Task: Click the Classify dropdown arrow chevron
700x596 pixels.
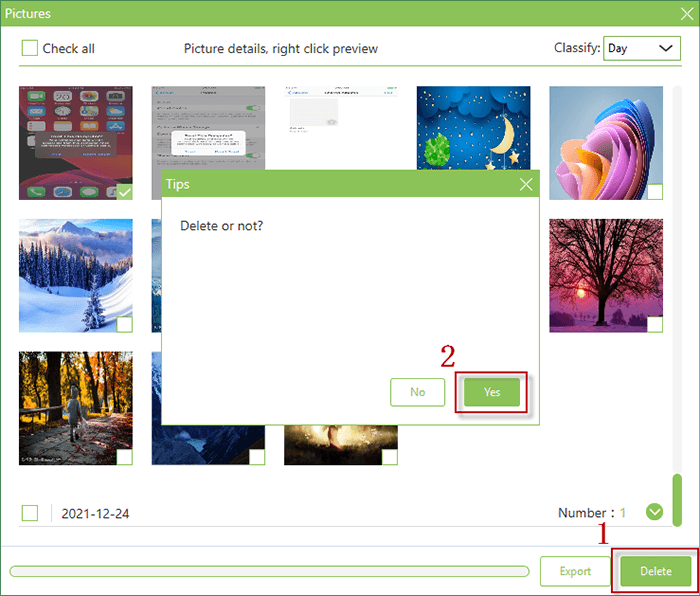Action: tap(666, 48)
